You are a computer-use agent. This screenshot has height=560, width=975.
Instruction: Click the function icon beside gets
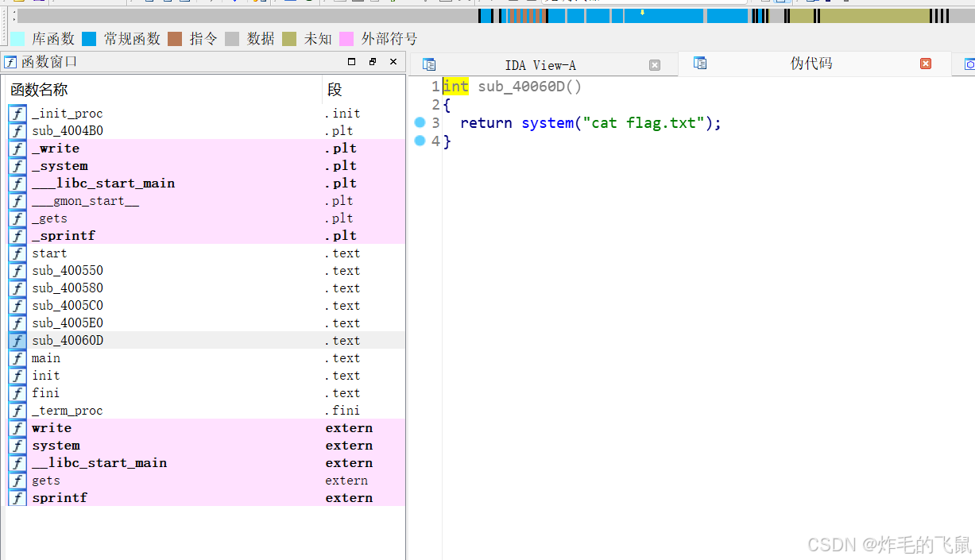pyautogui.click(x=17, y=481)
